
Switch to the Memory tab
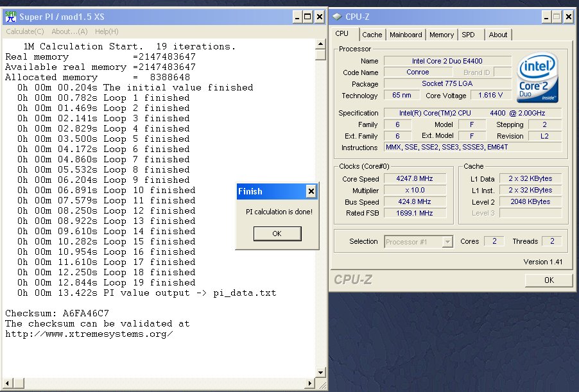(441, 35)
